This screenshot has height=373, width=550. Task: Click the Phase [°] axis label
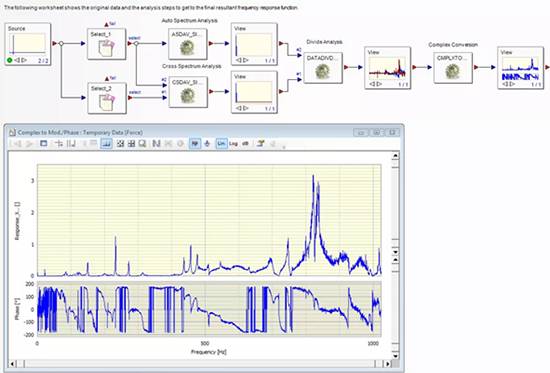(17, 309)
